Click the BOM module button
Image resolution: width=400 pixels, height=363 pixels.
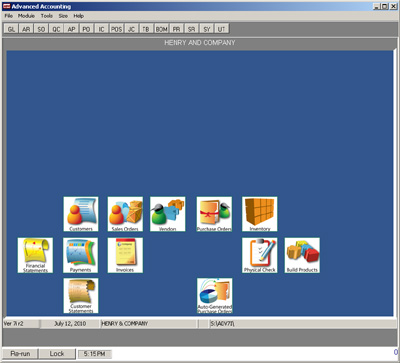point(161,29)
